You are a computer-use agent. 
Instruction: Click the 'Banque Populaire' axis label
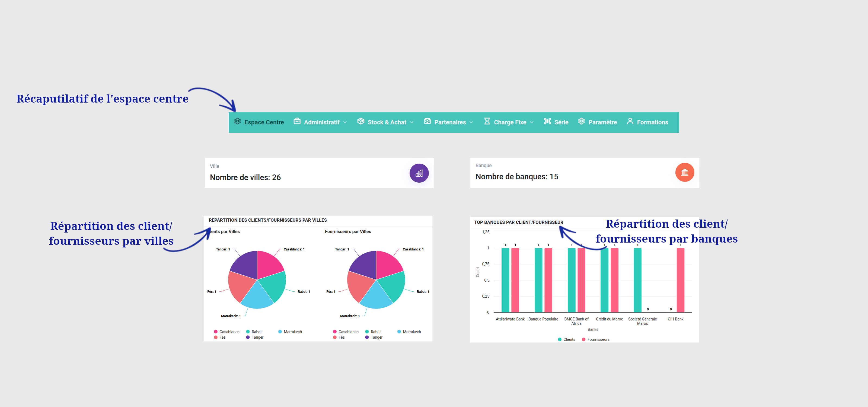point(543,319)
